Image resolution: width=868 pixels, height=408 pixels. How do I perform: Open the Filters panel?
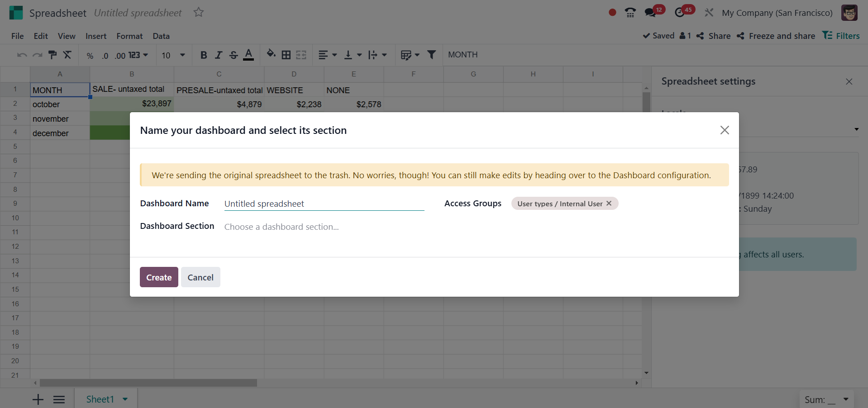pyautogui.click(x=841, y=36)
